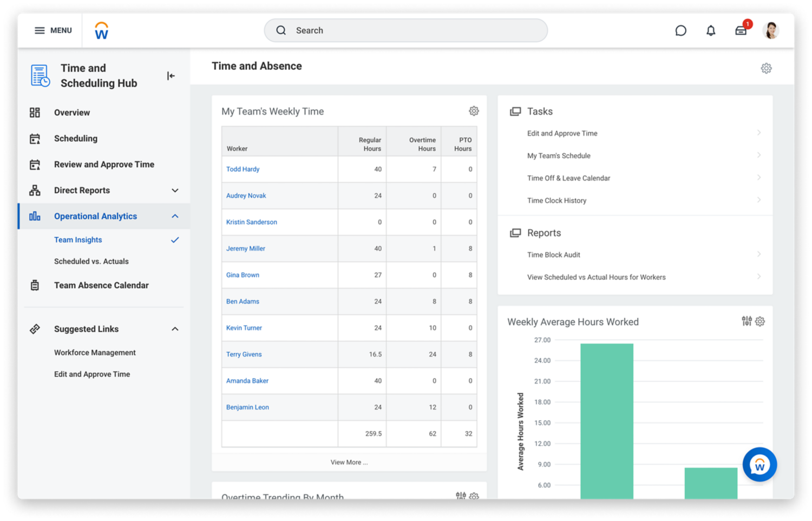The image size is (812, 521).
Task: Open the notifications bell icon
Action: [x=711, y=31]
